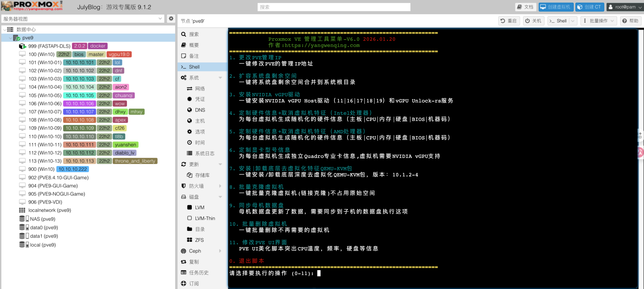Open the task history menu item
Image resolution: width=644 pixels, height=289 pixels.
click(x=198, y=273)
